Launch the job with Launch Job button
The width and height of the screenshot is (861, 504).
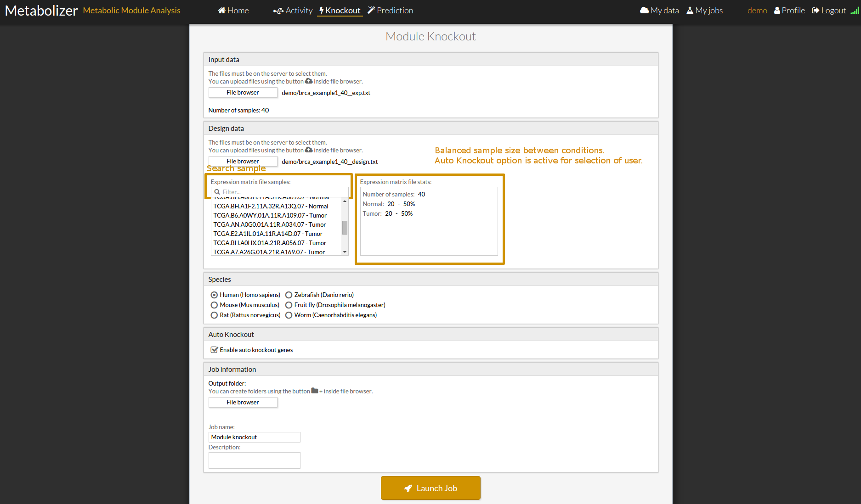pyautogui.click(x=430, y=488)
